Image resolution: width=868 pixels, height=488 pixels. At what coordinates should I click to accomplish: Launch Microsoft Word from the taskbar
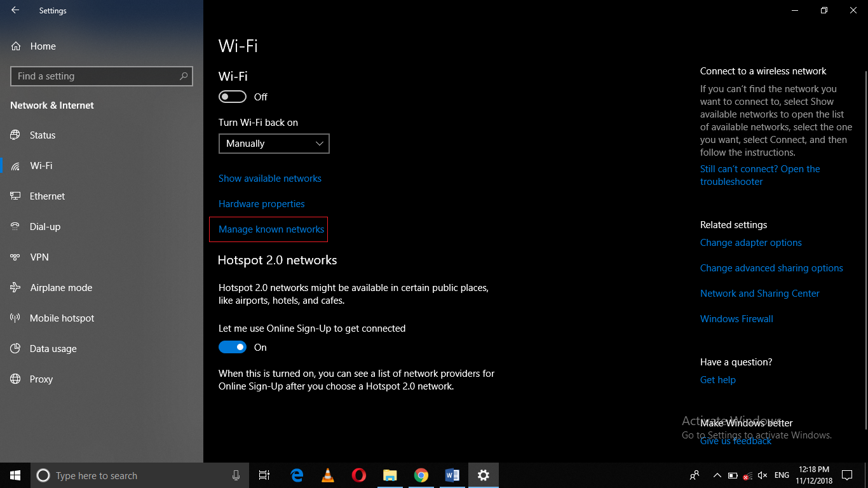(x=452, y=475)
